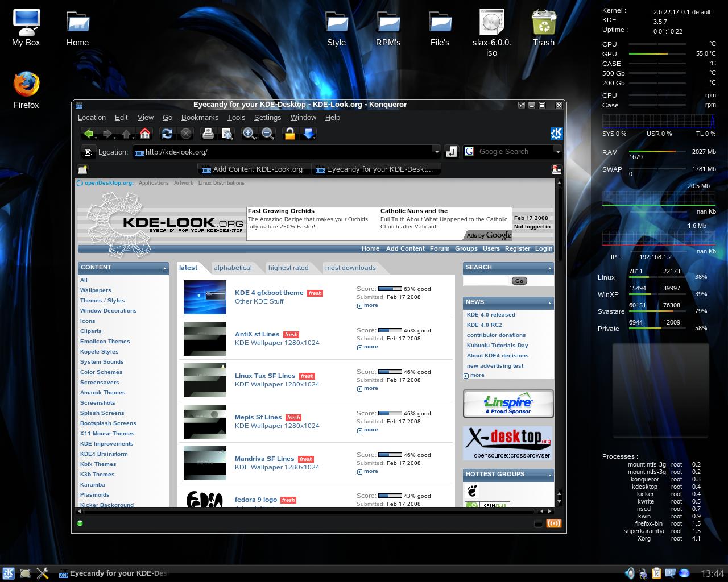This screenshot has width=728, height=582.
Task: Stop loading the page
Action: point(186,134)
